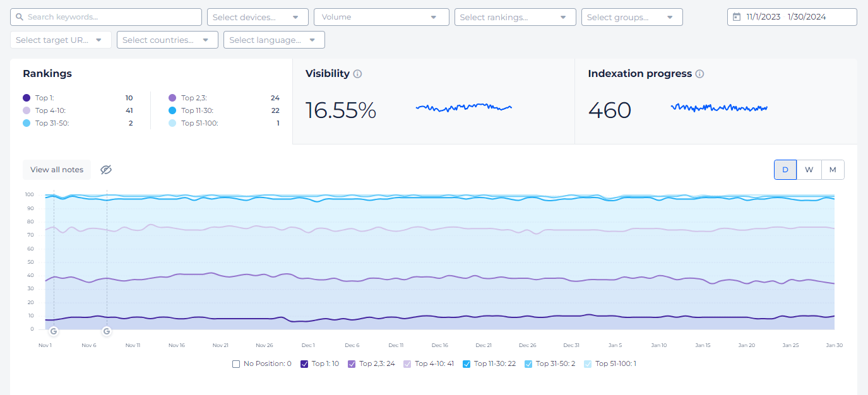This screenshot has height=395, width=868.
Task: Open the Select target URL dropdown
Action: pos(61,40)
